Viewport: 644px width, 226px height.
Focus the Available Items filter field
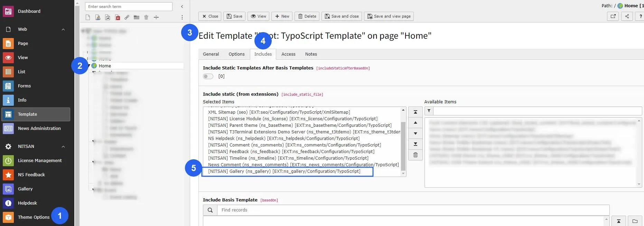pos(538,111)
